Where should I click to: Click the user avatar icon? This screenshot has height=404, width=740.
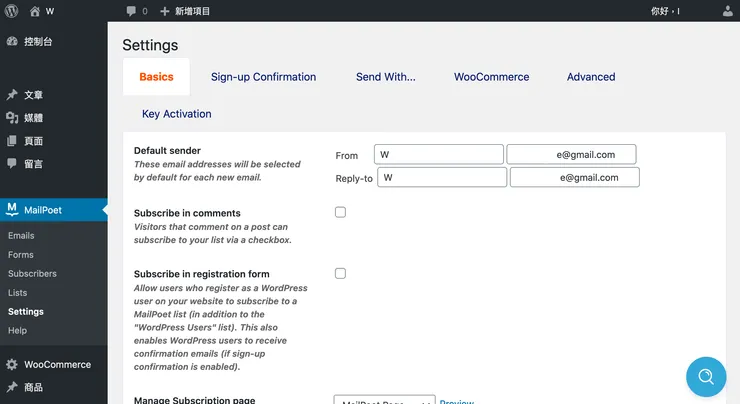[728, 11]
